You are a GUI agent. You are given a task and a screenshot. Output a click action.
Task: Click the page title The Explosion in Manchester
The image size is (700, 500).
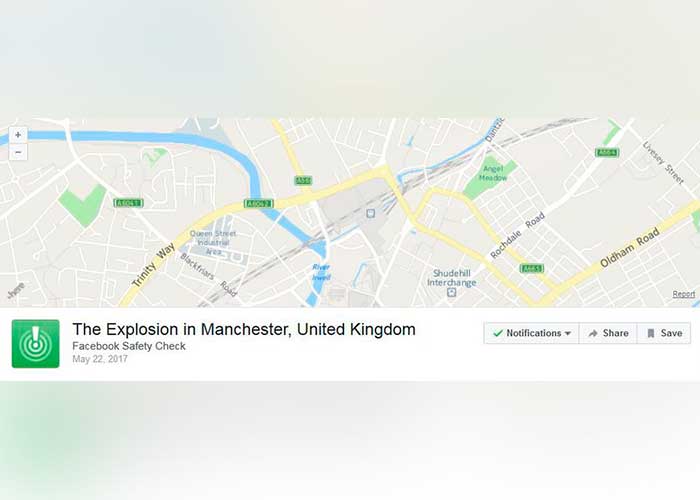(x=244, y=329)
